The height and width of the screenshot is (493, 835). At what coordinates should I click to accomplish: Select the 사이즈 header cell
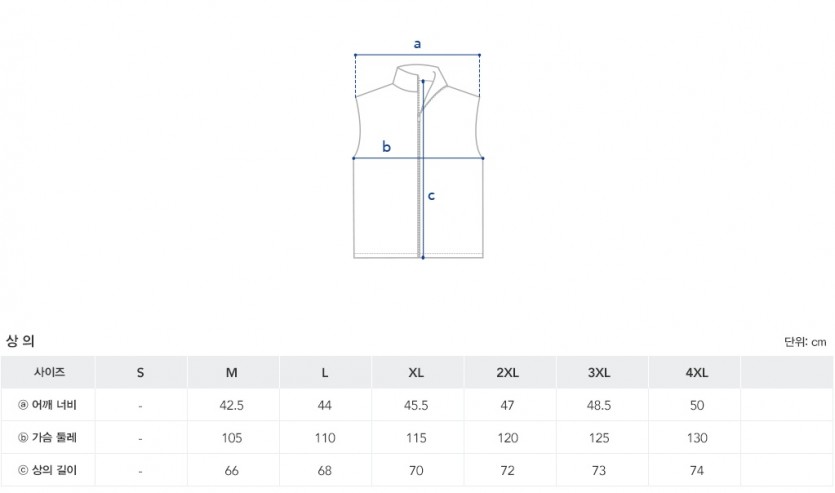(48, 372)
